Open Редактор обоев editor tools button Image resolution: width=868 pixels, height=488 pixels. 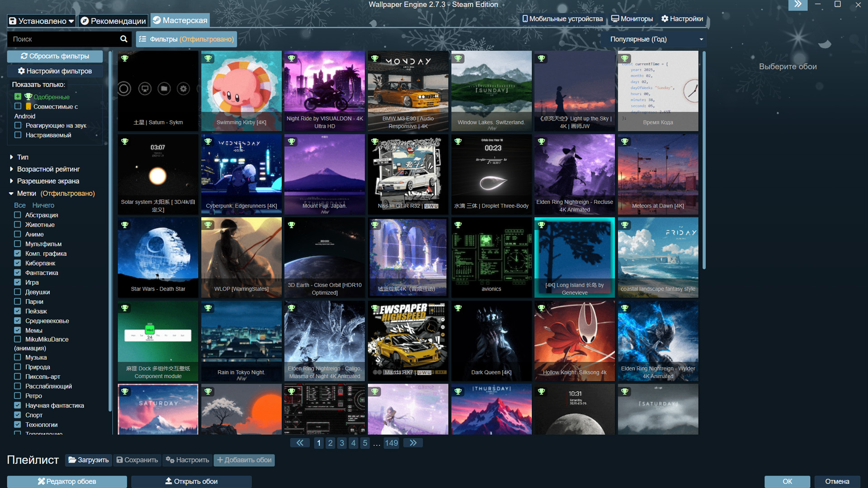click(x=67, y=482)
